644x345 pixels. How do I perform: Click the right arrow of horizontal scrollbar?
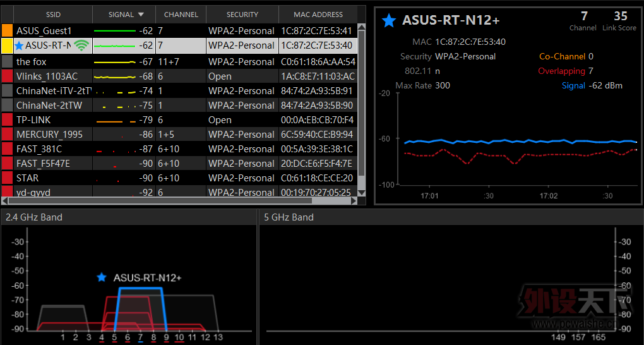tap(354, 201)
